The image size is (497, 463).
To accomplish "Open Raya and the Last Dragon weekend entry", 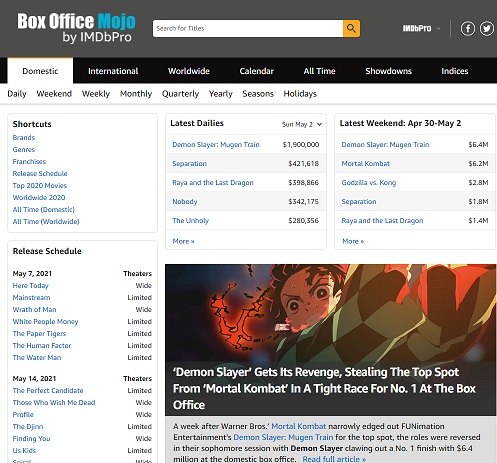I will point(382,220).
